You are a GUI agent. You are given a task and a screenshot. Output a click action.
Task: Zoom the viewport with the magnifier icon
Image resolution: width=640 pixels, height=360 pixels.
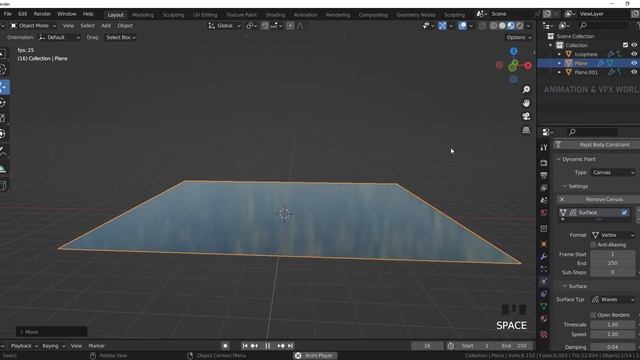526,89
